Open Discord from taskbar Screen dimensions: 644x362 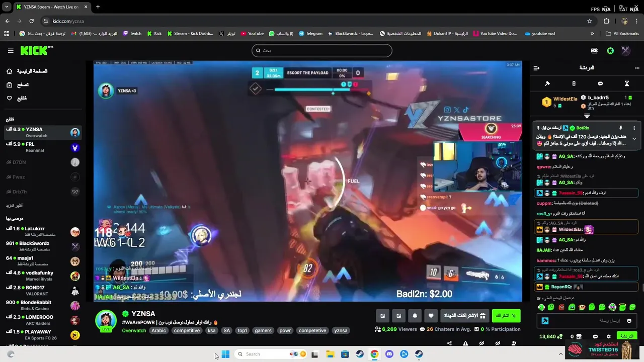pyautogui.click(x=389, y=354)
